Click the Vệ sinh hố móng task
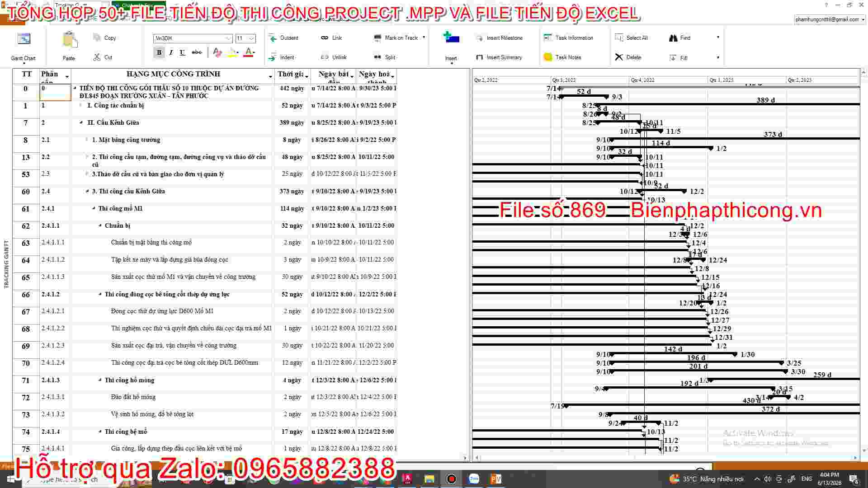This screenshot has width=868, height=488. click(152, 414)
